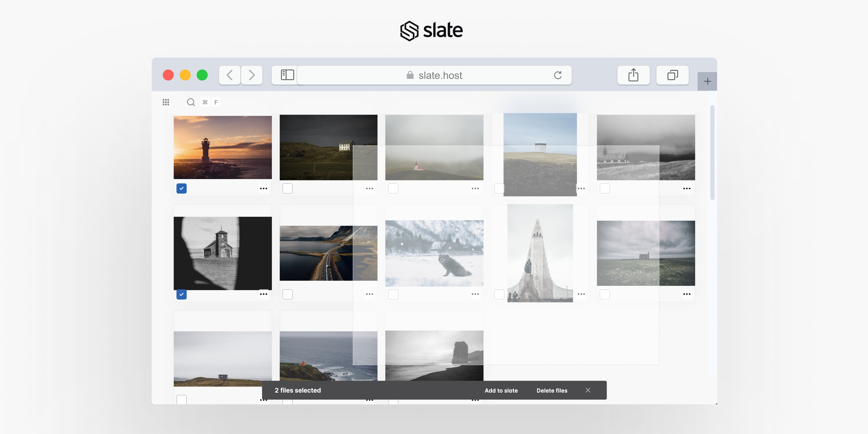Select the cloudy meadow church checkbox
The height and width of the screenshot is (434, 868).
605,294
